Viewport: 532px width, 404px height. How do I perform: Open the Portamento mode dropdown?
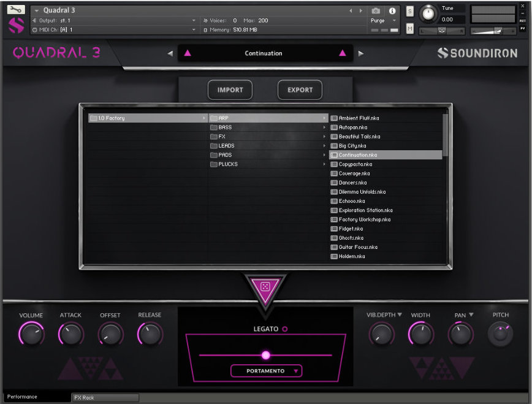[x=266, y=371]
